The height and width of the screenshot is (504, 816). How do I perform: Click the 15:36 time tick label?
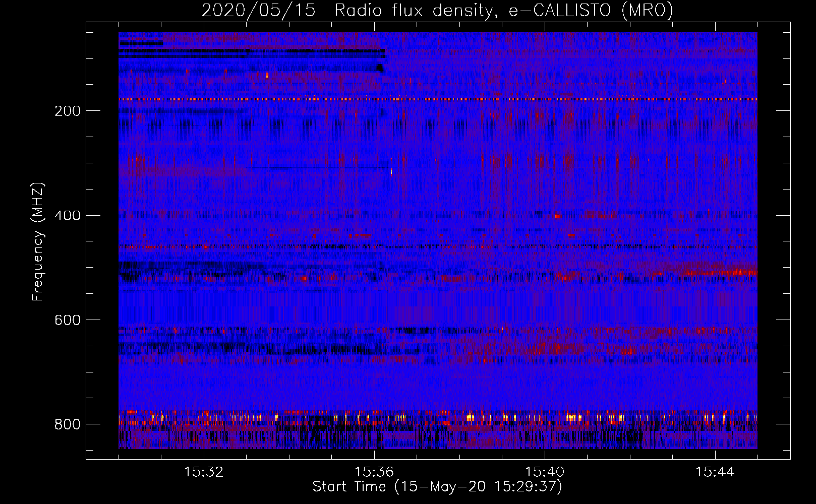click(374, 472)
